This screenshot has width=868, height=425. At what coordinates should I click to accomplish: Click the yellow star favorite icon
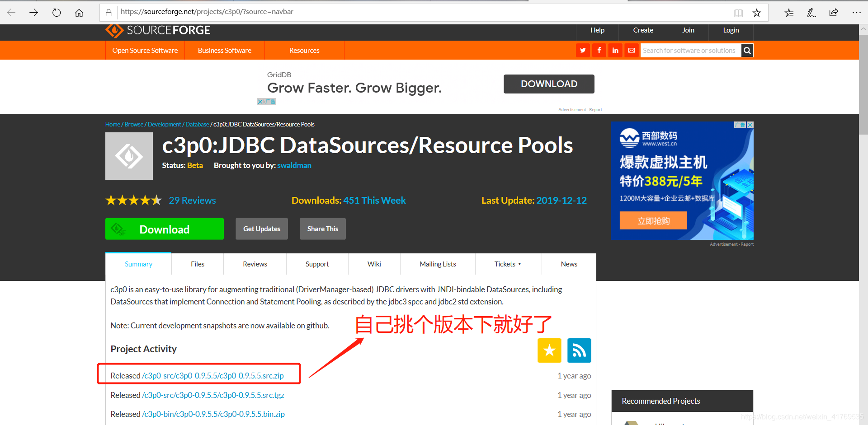point(549,350)
